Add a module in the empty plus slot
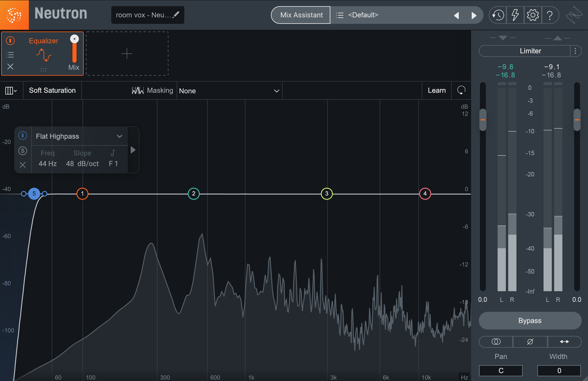The width and height of the screenshot is (588, 381). coord(127,54)
